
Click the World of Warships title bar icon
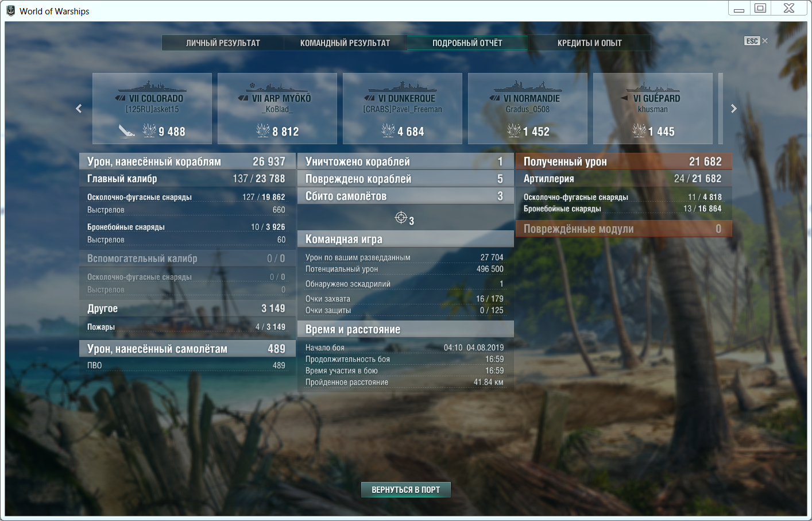point(10,11)
